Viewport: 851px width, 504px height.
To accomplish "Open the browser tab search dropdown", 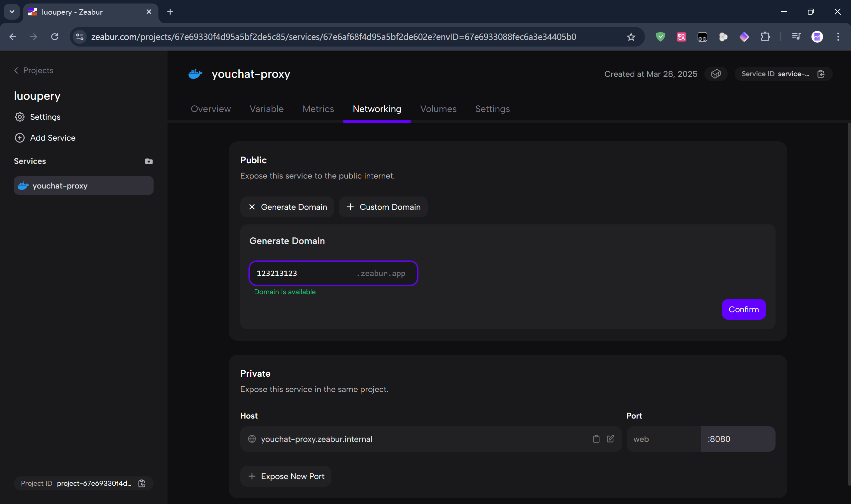I will 12,12.
